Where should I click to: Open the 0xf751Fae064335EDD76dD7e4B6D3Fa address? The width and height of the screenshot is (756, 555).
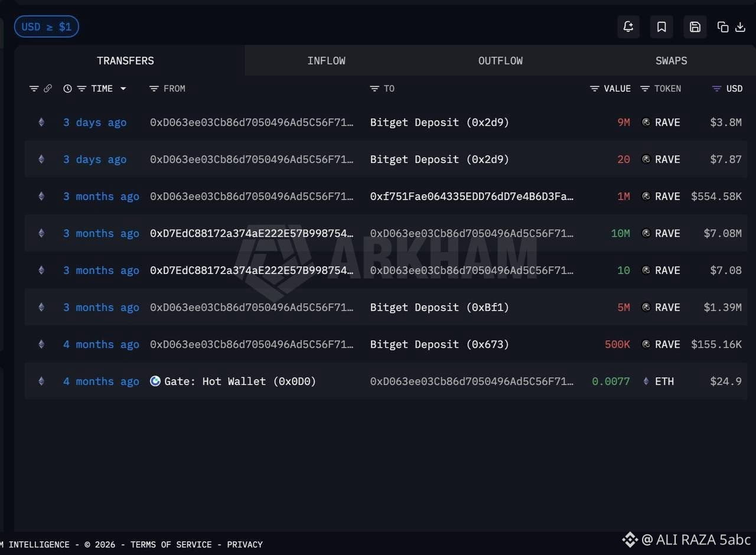[472, 197]
